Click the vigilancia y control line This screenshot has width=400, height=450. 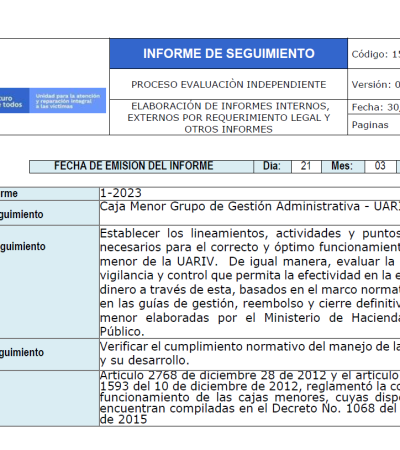click(x=250, y=276)
